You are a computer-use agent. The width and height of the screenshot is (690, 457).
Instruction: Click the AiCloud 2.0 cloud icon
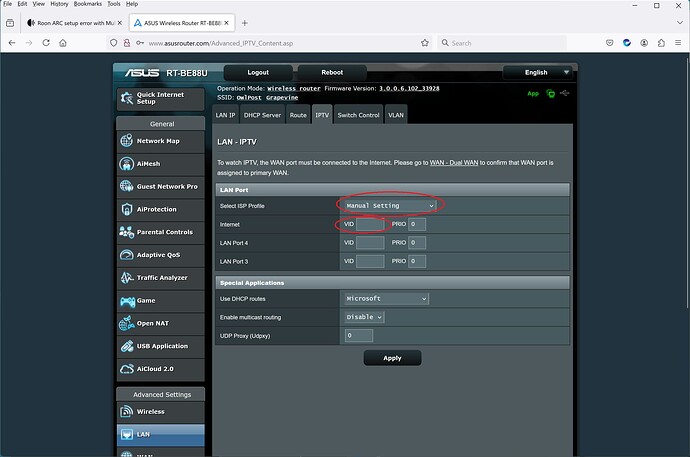click(127, 369)
